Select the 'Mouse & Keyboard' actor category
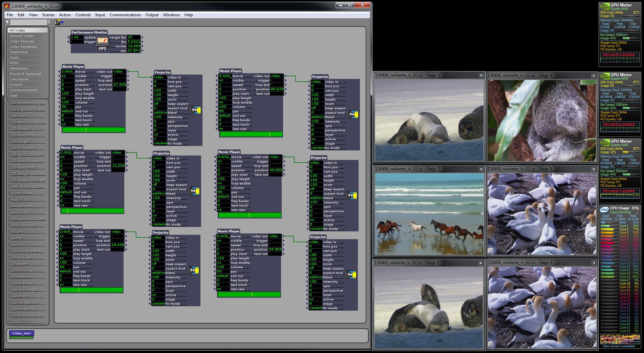Screen dimensions: 644x353 pyautogui.click(x=28, y=74)
